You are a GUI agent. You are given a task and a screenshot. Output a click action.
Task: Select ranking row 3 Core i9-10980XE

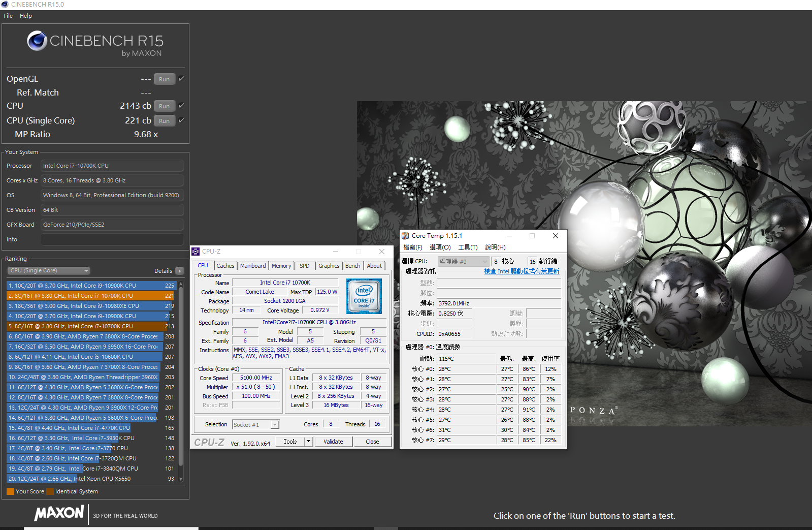tap(91, 306)
